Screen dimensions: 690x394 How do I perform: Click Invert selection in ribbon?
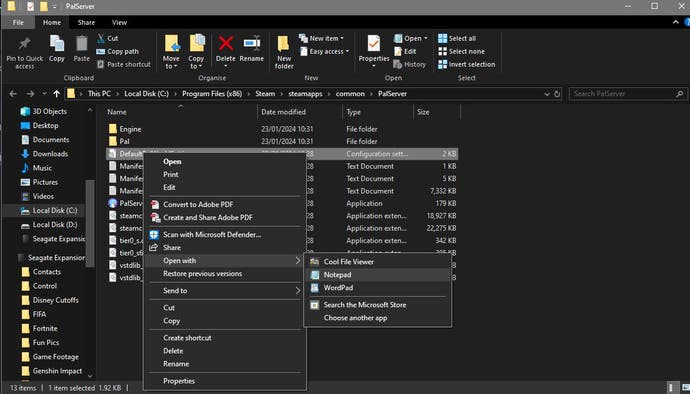(466, 64)
